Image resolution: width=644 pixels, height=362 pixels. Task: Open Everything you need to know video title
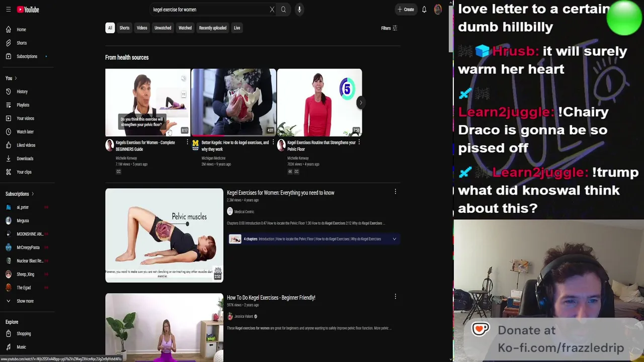280,193
